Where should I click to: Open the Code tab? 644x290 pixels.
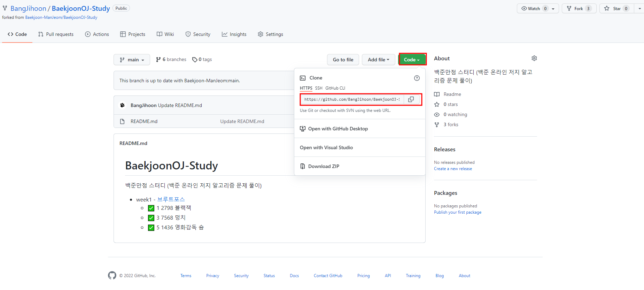coord(17,34)
